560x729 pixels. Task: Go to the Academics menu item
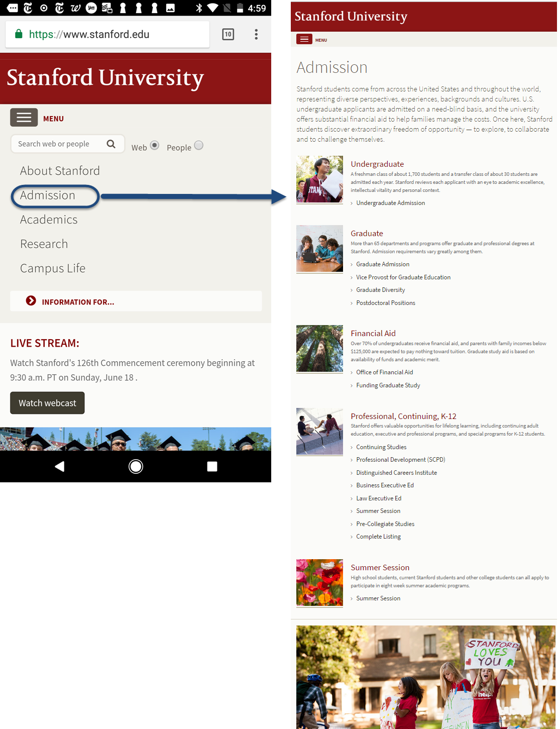click(x=49, y=220)
